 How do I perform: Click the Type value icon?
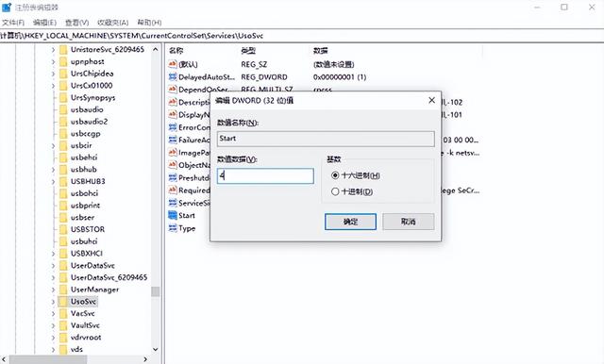(173, 228)
